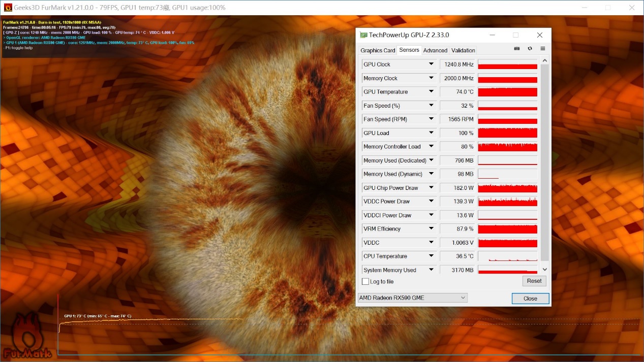Open the VRM Efficiency sensor dropdown
644x362 pixels.
[x=431, y=229]
